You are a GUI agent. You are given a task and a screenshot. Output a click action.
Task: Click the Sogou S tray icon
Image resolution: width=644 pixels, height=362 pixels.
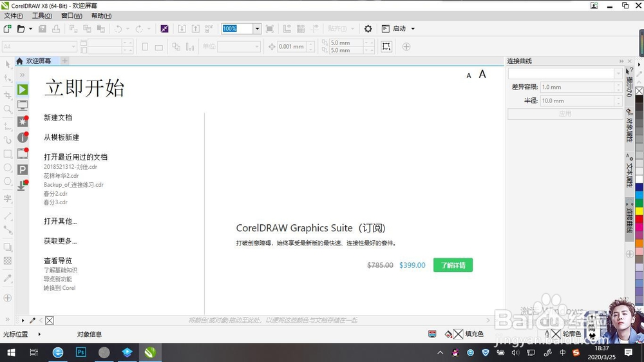click(x=576, y=352)
